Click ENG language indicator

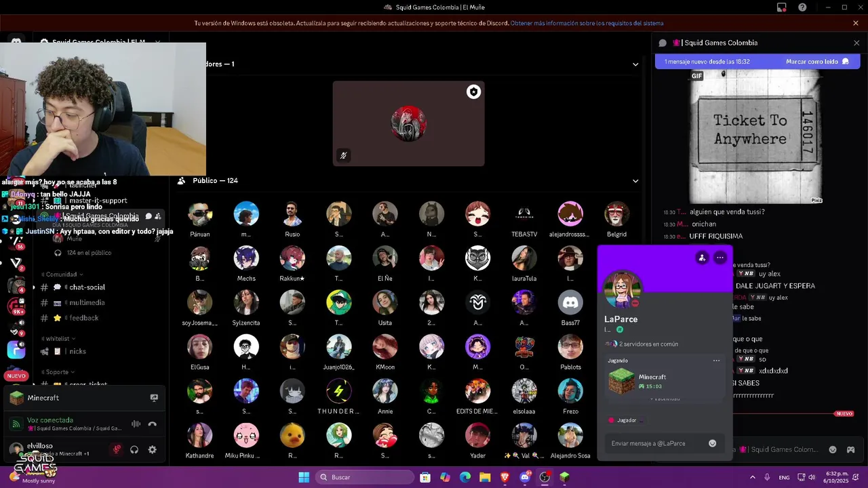784,477
